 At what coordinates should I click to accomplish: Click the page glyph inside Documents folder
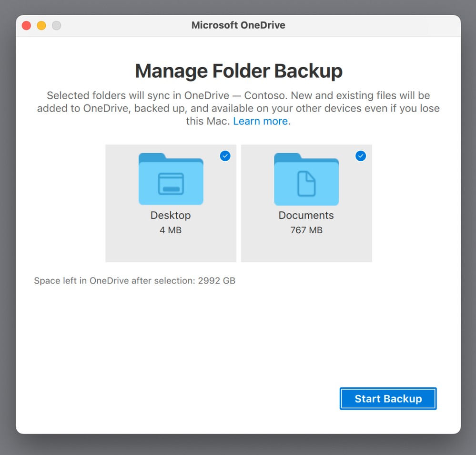[x=306, y=184]
